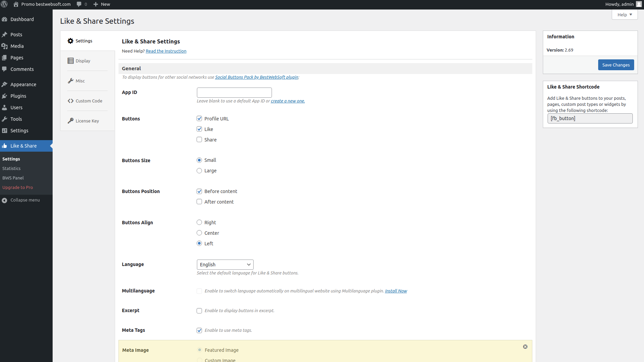This screenshot has width=644, height=362.
Task: Select the Left alignment radio
Action: (x=199, y=244)
